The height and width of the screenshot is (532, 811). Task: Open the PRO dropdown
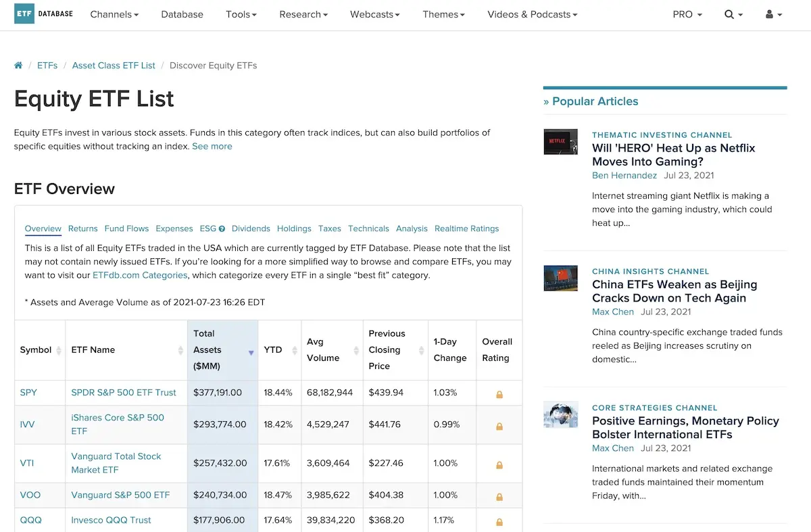point(687,14)
